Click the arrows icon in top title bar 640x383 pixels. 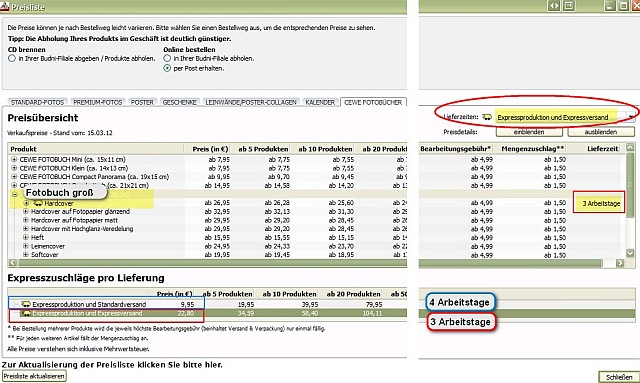tap(554, 6)
